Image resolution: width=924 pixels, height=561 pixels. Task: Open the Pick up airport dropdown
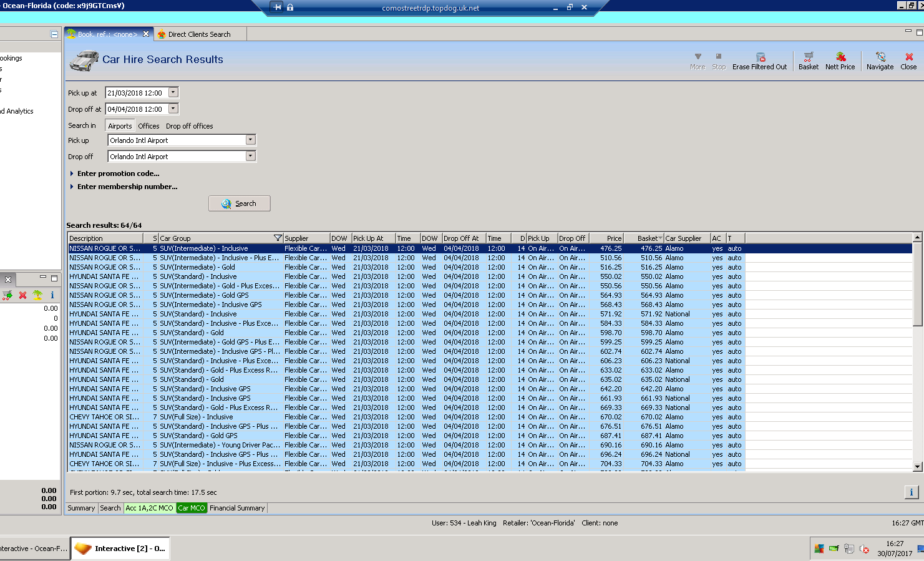click(x=250, y=140)
